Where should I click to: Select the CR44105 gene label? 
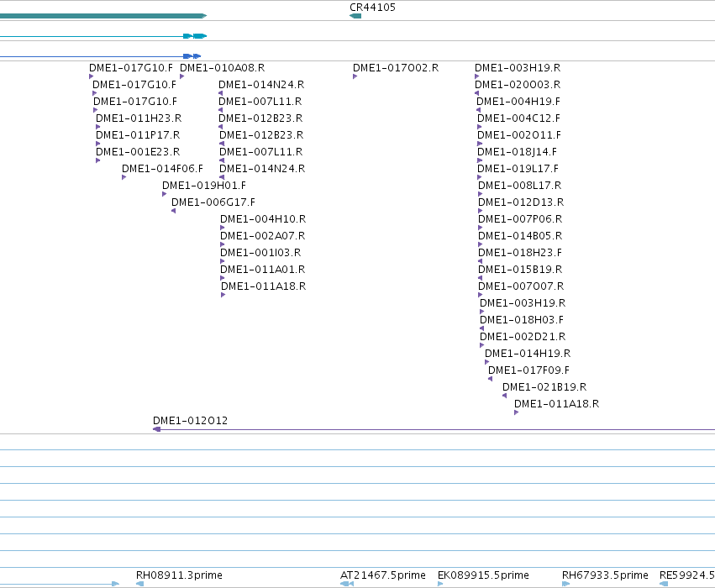coord(372,8)
